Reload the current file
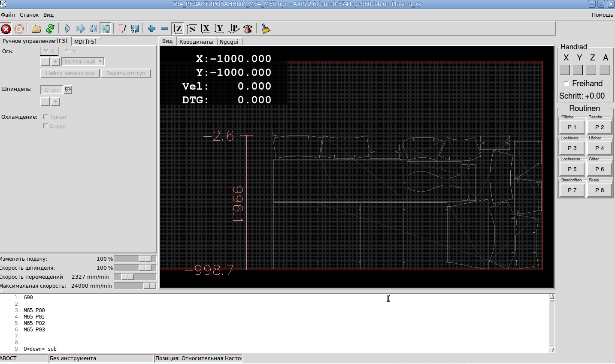Viewport: 615px width, 364px height. point(50,29)
